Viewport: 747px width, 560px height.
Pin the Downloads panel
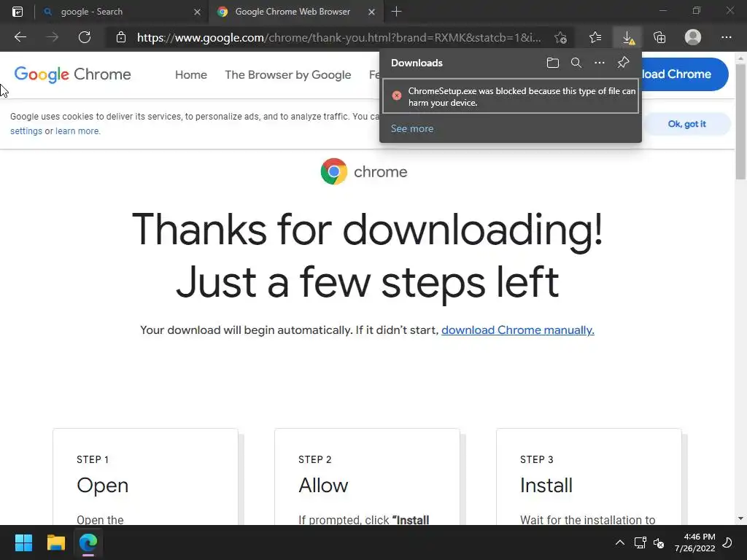(x=623, y=63)
